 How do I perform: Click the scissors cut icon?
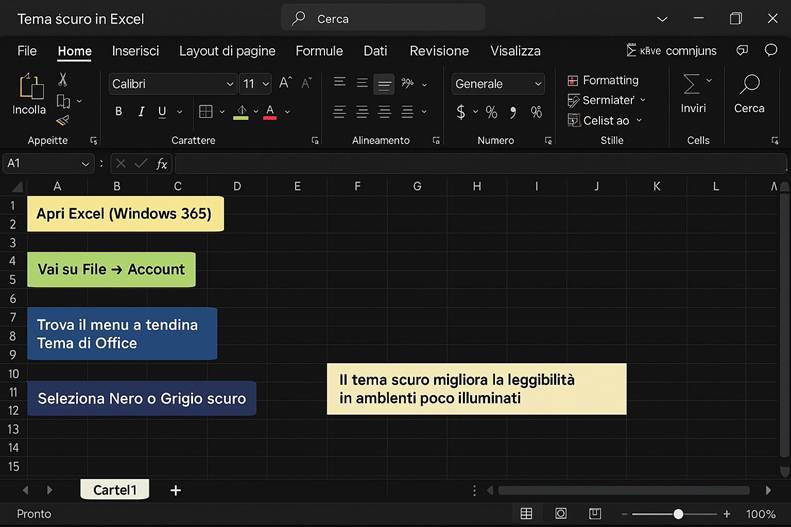coord(63,79)
